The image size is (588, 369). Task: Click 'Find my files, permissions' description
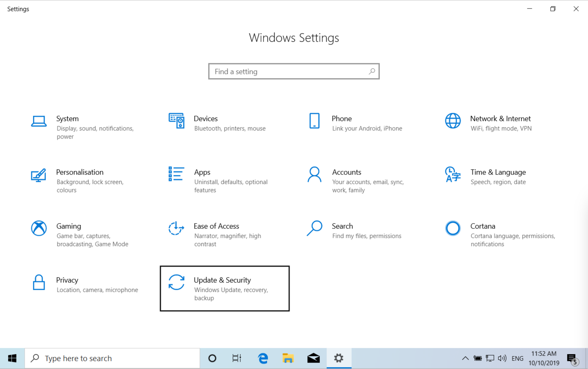coord(367,236)
